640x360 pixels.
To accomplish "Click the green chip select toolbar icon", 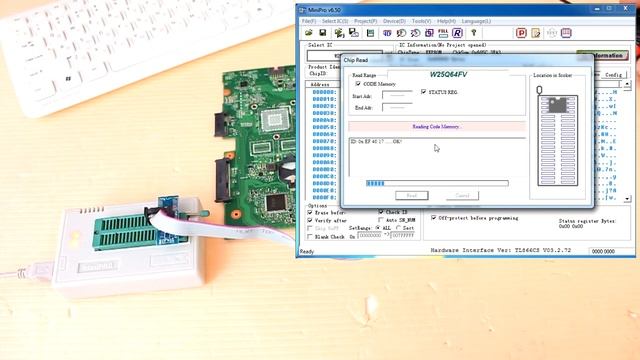I will (x=370, y=33).
